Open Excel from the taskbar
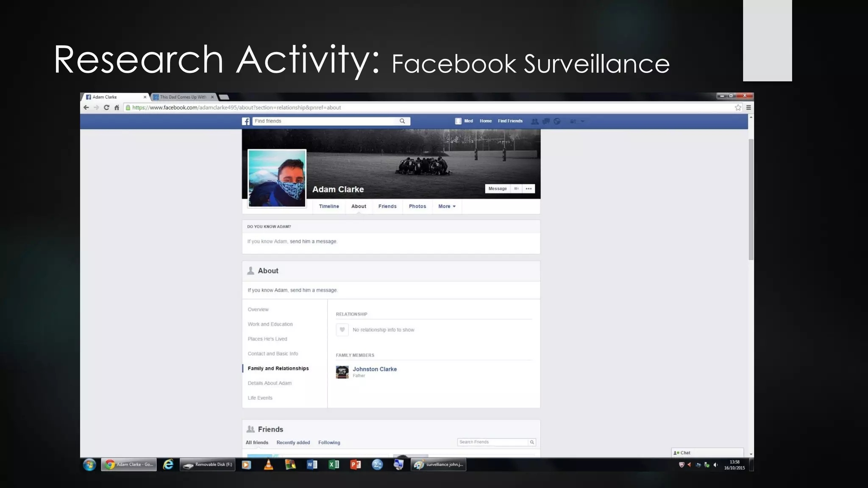 (x=334, y=465)
